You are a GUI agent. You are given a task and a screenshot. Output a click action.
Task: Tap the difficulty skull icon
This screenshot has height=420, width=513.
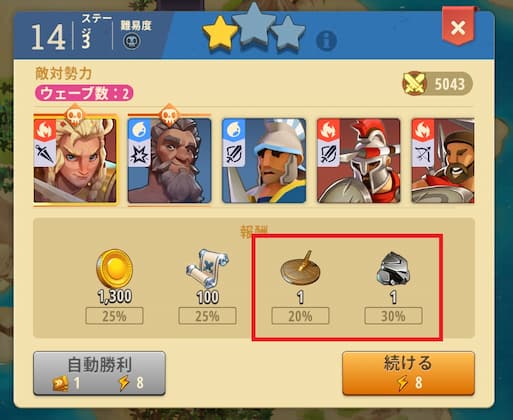[132, 42]
